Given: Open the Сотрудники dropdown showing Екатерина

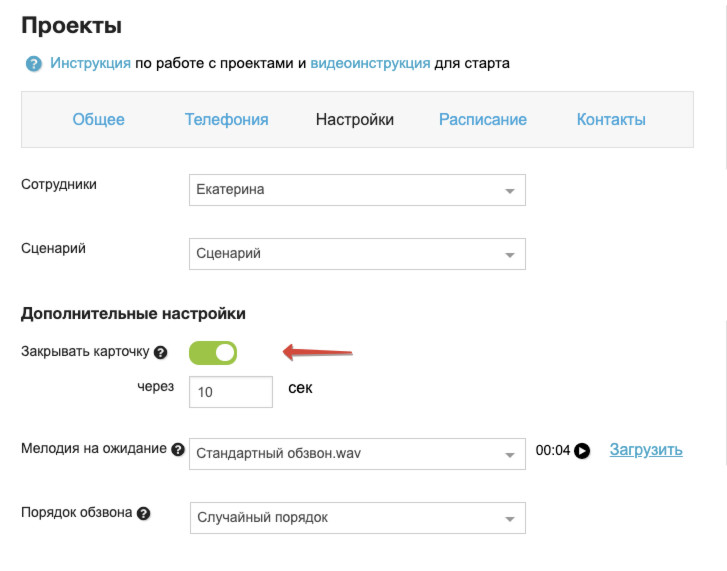Looking at the screenshot, I should [x=357, y=190].
